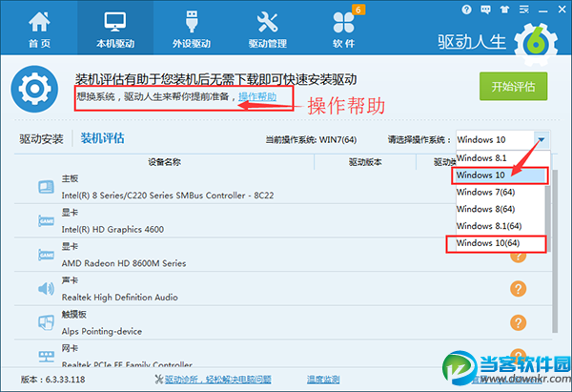
Task: Click the AMD Radeon graphics card icon
Action: pyautogui.click(x=46, y=255)
